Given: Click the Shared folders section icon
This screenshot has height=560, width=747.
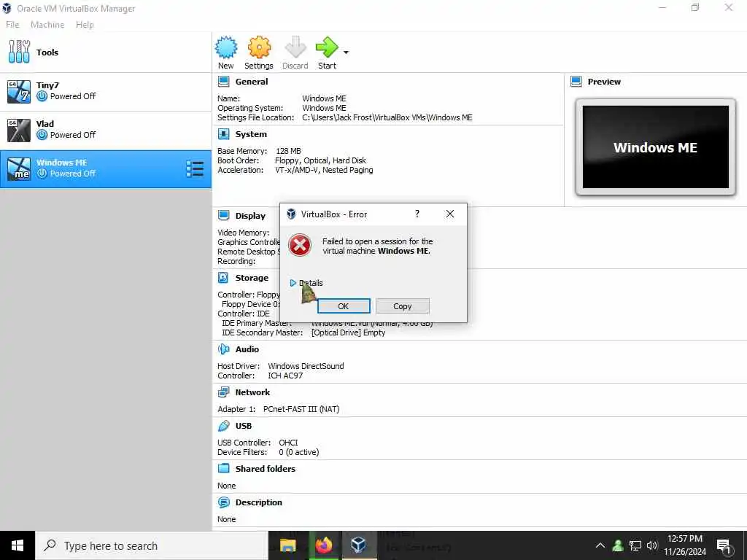Looking at the screenshot, I should pos(223,469).
